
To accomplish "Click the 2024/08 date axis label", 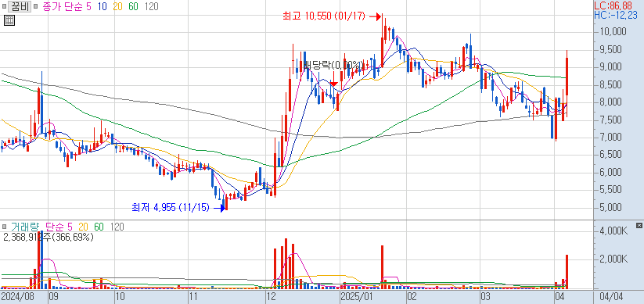I will tap(17, 297).
